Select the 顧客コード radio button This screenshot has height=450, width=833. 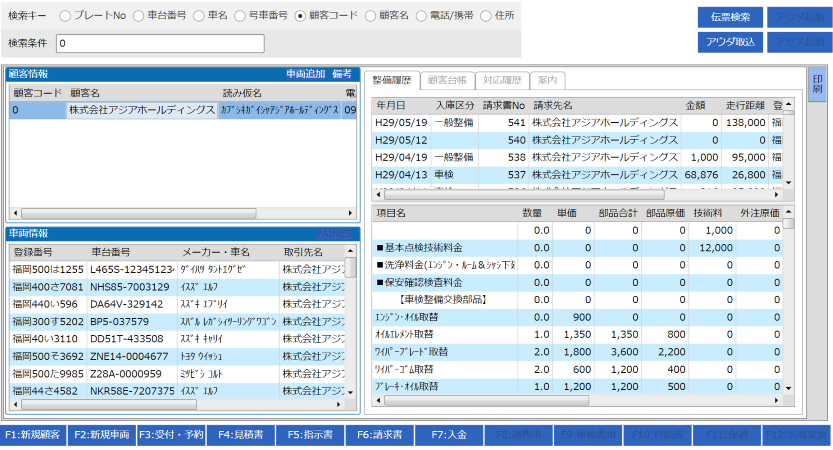pos(300,16)
